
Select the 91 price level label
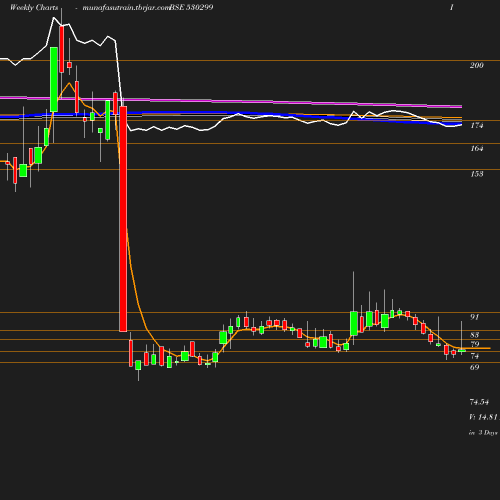pyautogui.click(x=475, y=317)
